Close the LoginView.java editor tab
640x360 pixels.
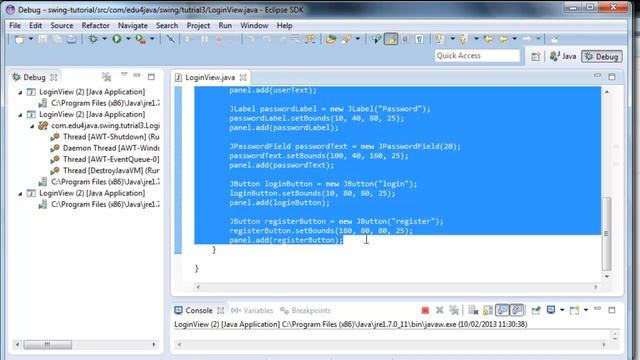(243, 77)
